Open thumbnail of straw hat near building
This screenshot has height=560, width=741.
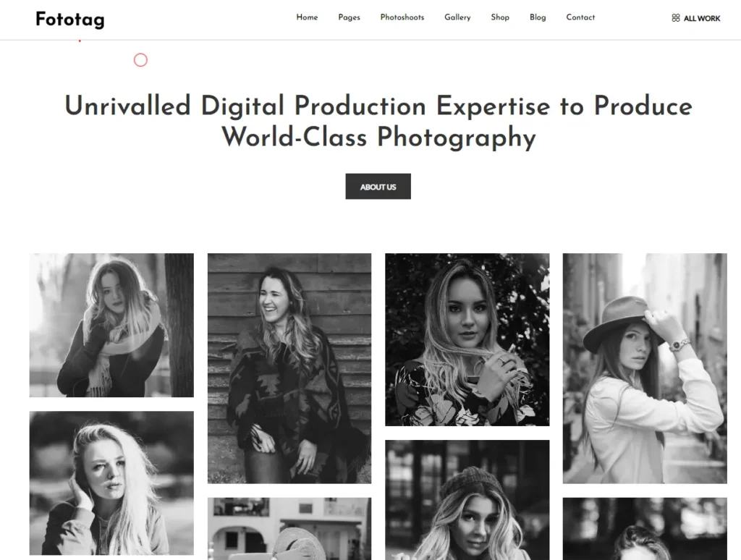pos(289,529)
